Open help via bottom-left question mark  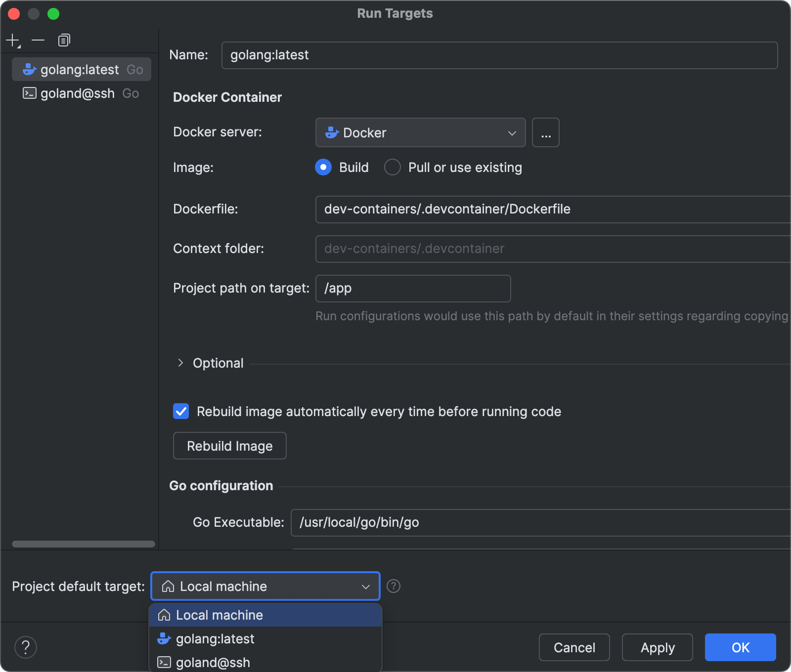pos(26,647)
